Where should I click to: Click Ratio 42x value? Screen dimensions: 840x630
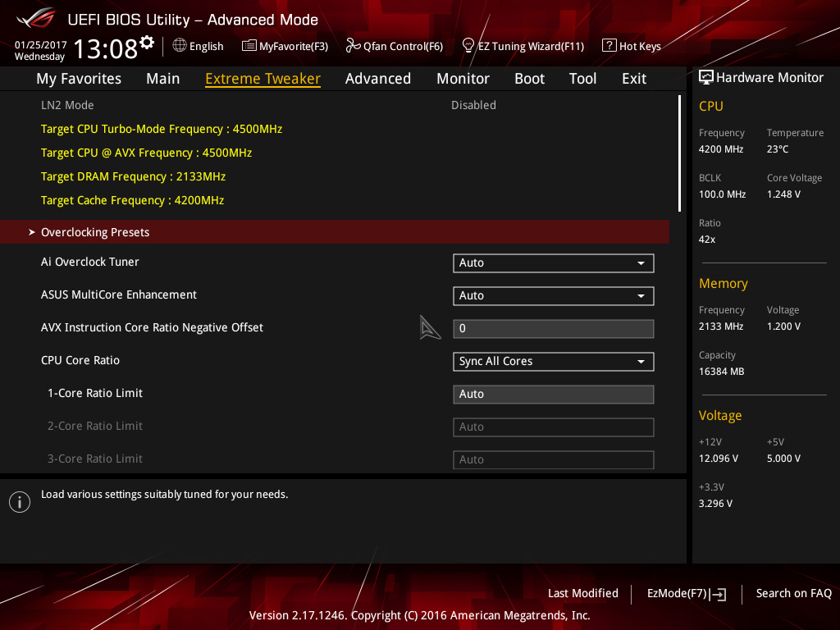tap(706, 240)
